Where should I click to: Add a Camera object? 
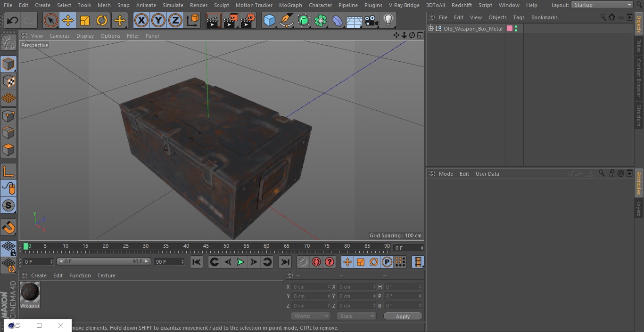[371, 20]
